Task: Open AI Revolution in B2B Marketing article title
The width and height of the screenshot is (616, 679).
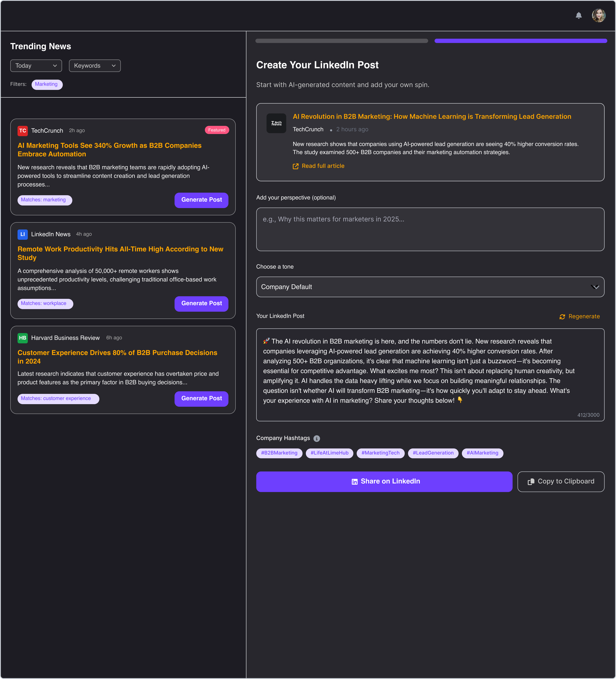Action: pos(432,116)
